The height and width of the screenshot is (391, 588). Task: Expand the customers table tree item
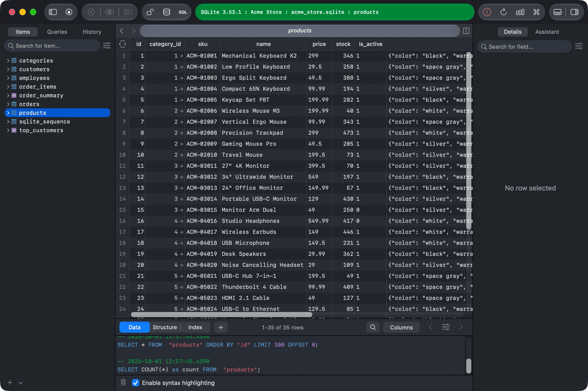(8, 69)
